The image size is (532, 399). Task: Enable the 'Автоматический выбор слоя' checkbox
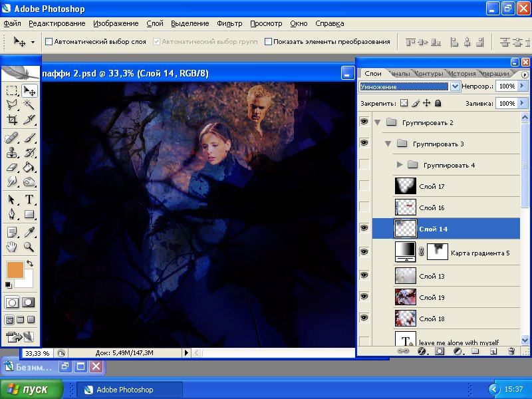(x=49, y=41)
